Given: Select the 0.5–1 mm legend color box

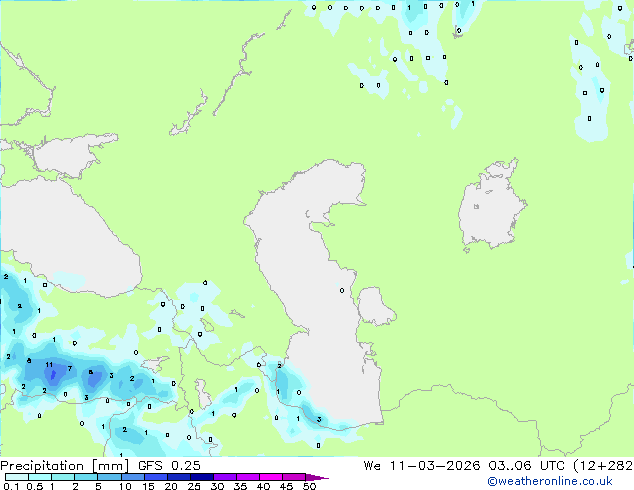Looking at the screenshot, I should pos(40,477).
